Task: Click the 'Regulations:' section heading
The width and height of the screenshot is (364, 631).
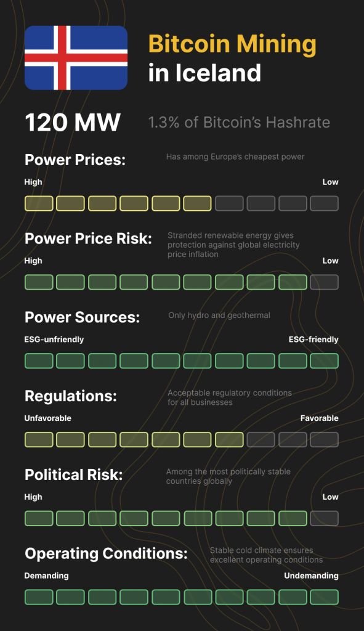Action: coord(71,396)
